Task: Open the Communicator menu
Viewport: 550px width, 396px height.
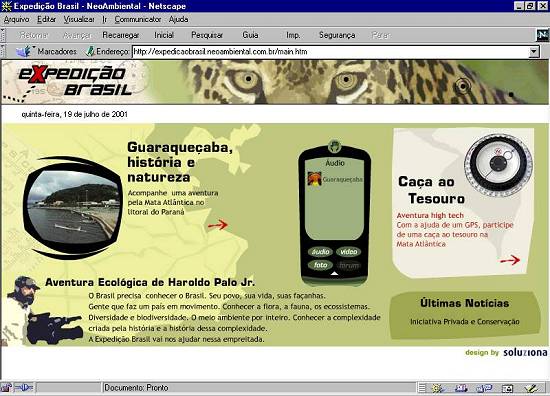Action: (x=138, y=19)
